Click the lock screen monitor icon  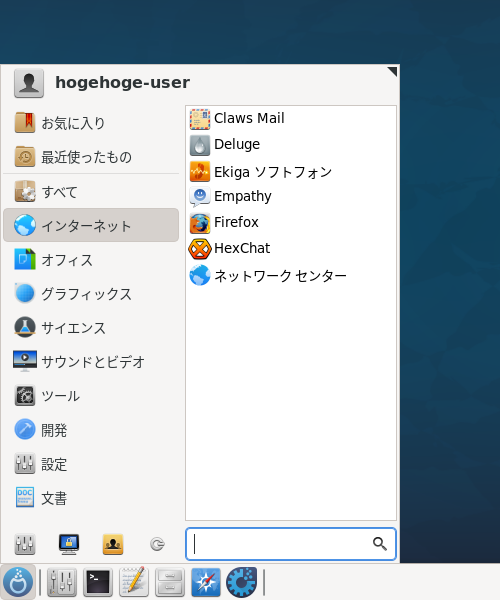point(69,544)
